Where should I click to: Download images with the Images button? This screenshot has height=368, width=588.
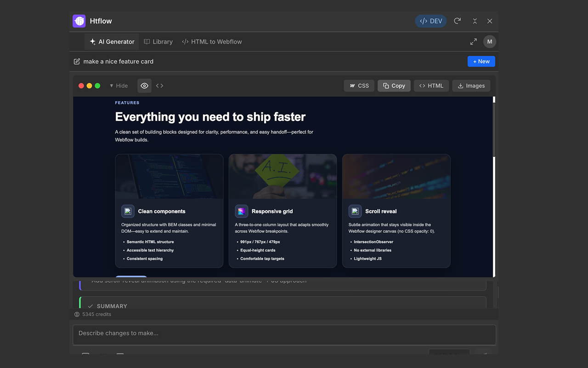[x=471, y=86]
